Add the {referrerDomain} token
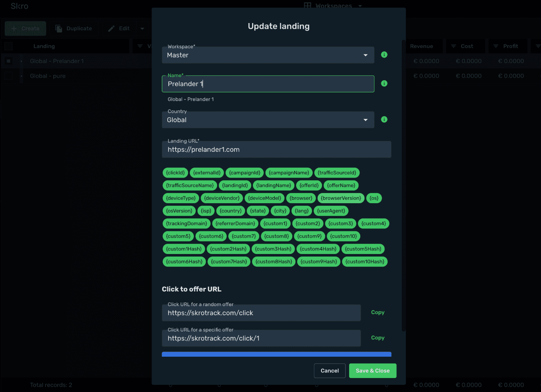The image size is (541, 392). (x=235, y=224)
